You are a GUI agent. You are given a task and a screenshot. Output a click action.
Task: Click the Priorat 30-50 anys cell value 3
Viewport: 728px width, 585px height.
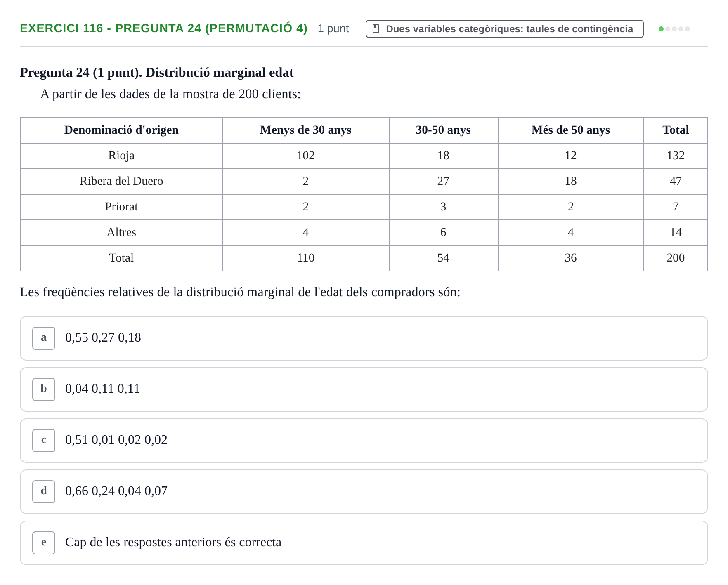point(443,207)
